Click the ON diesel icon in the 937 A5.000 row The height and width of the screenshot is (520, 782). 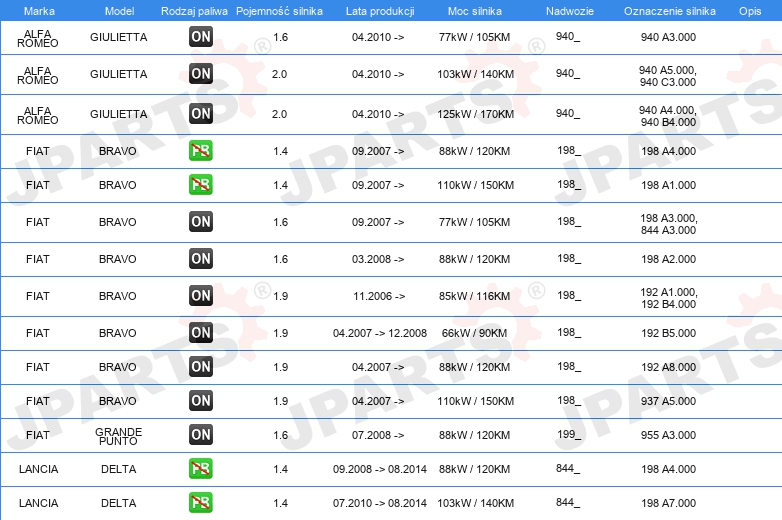201,400
